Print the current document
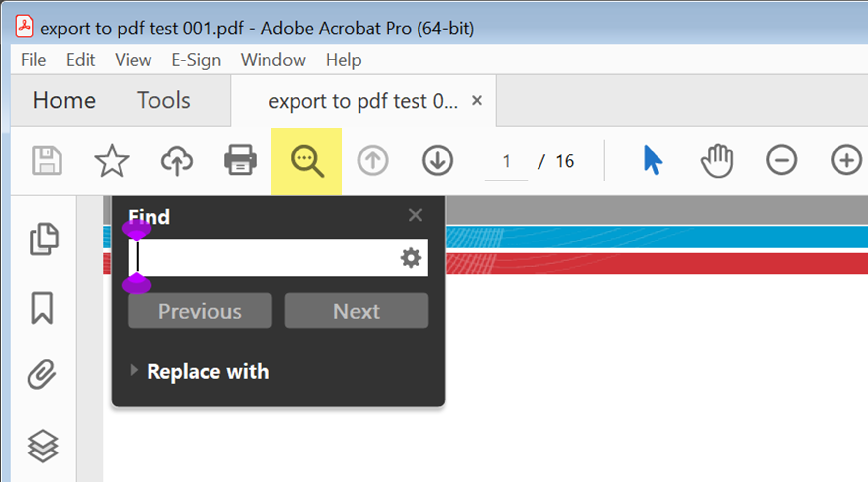The height and width of the screenshot is (482, 868). pos(240,160)
